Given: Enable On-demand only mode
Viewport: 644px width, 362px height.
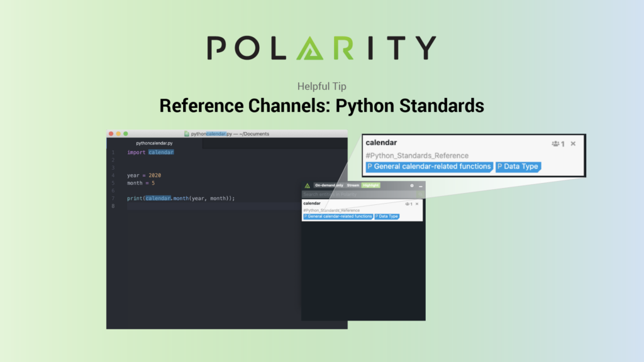Looking at the screenshot, I should coord(328,185).
